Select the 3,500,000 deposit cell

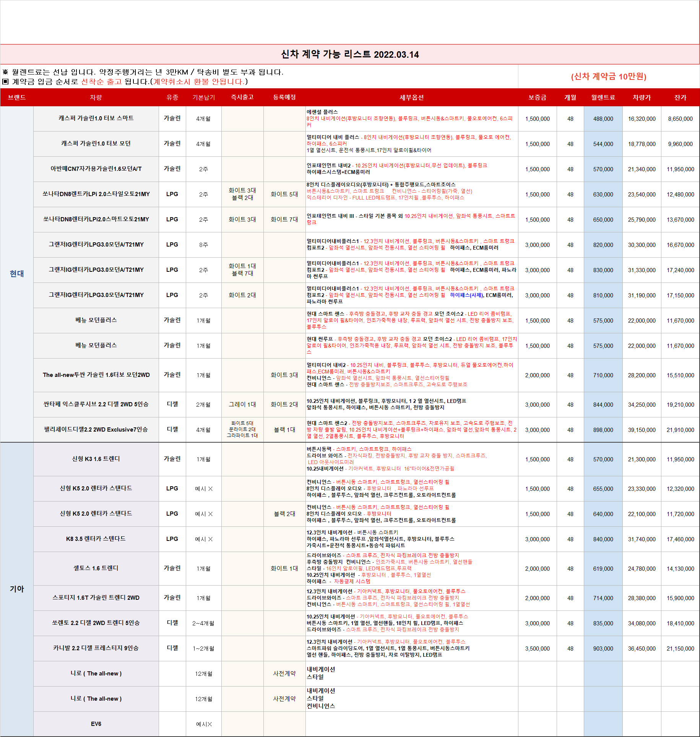(x=537, y=649)
